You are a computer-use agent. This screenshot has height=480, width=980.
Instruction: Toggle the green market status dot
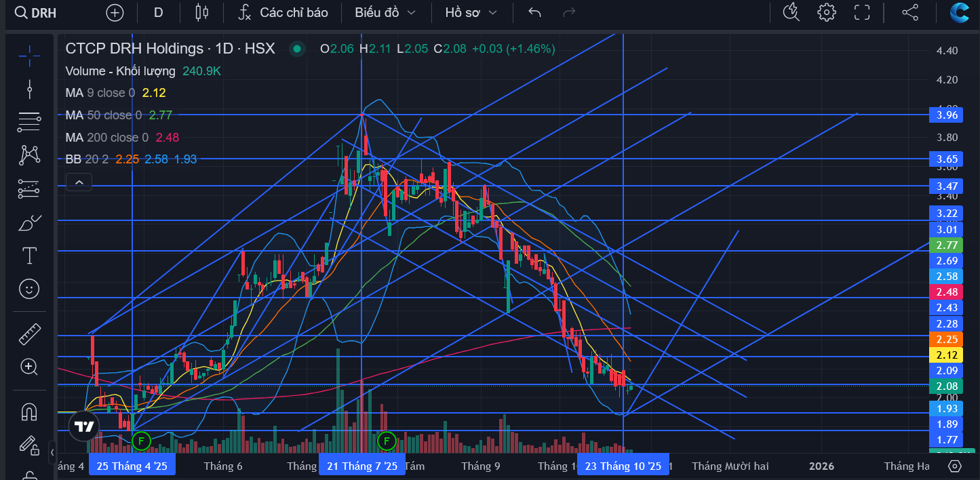point(296,49)
